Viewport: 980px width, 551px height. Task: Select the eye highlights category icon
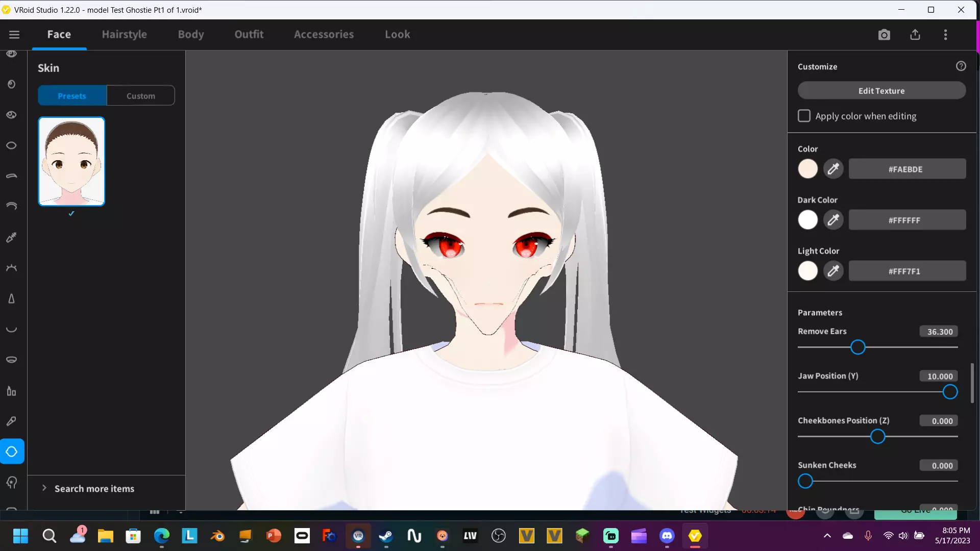[11, 115]
